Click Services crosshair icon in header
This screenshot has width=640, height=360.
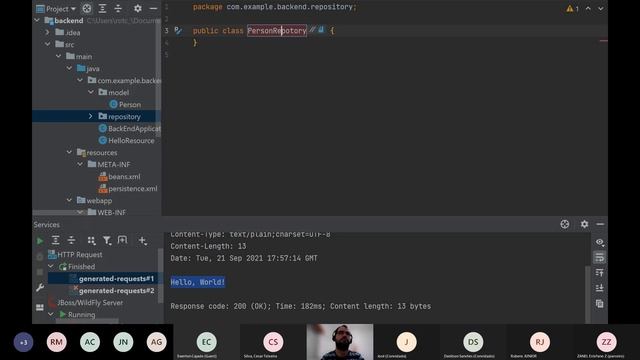point(564,224)
